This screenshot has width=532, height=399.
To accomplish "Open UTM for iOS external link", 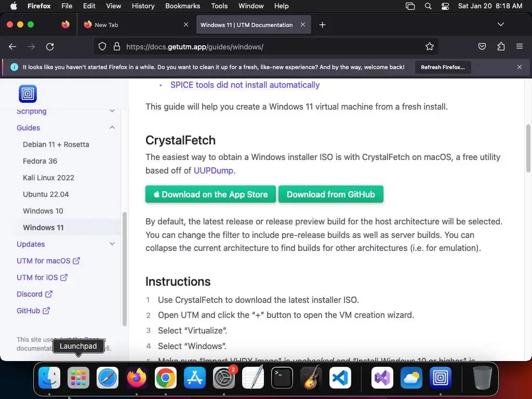I will tap(42, 277).
